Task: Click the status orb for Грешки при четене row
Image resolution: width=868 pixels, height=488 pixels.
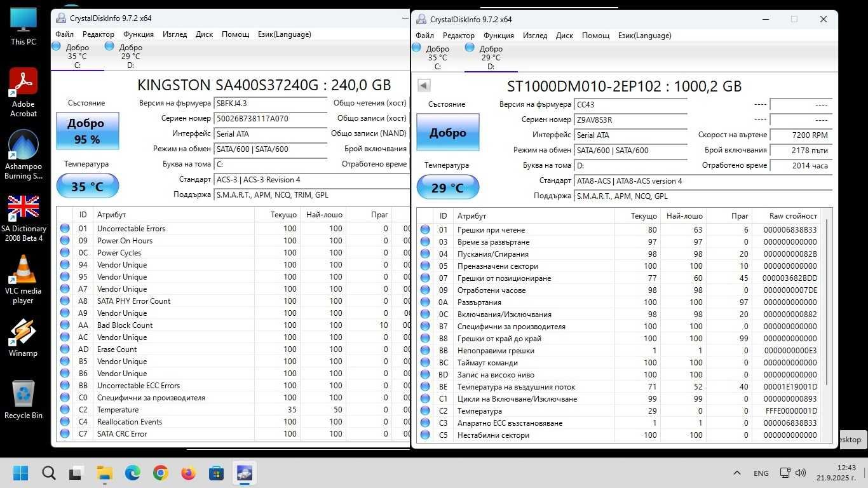Action: coord(425,229)
